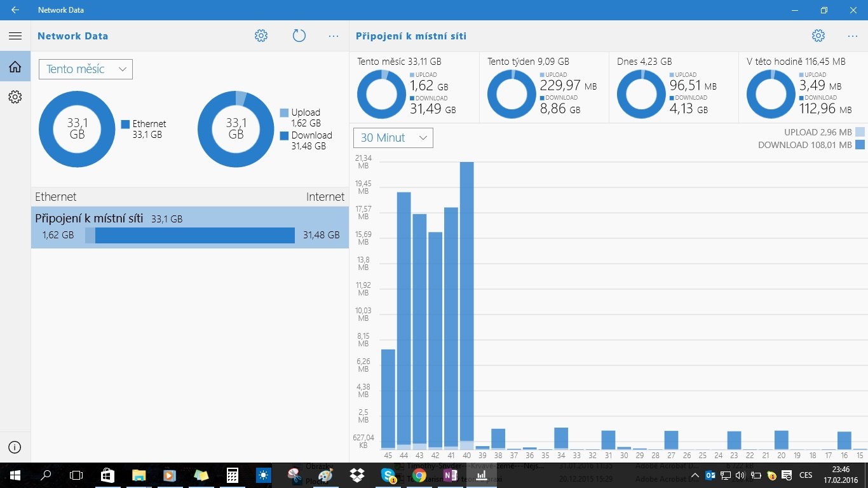Open settings gear in Network Data header
Screen dimensions: 868x488
(x=261, y=36)
